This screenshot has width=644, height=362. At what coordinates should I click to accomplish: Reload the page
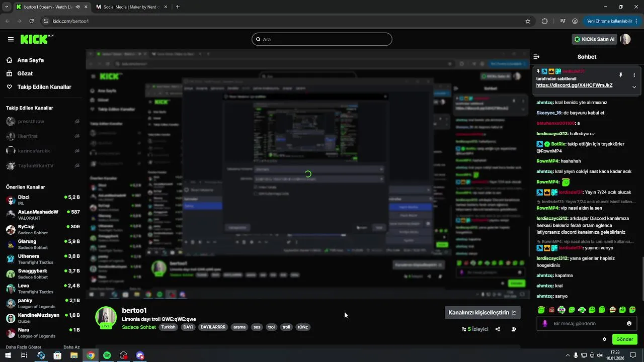pyautogui.click(x=32, y=21)
